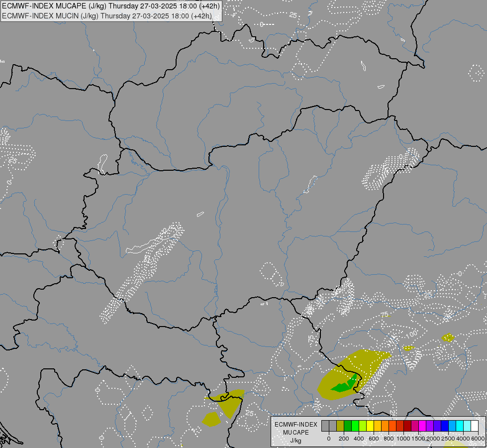The image size is (487, 448).
Task: Click the legend value 0
Action: pos(329,439)
